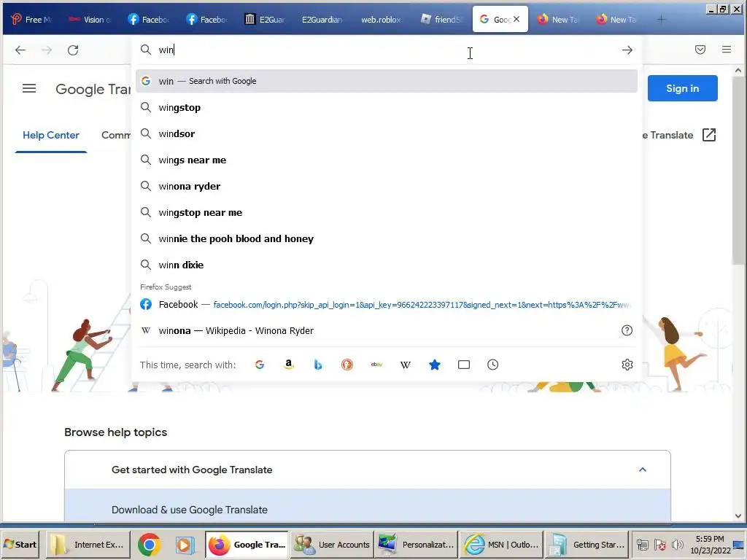Open Internet Ex... folder taskbar item
The height and width of the screenshot is (560, 747).
[88, 545]
